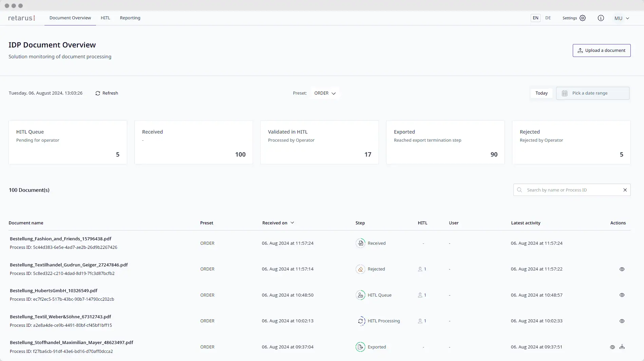Click the Today button
This screenshot has width=644, height=361.
pos(542,93)
